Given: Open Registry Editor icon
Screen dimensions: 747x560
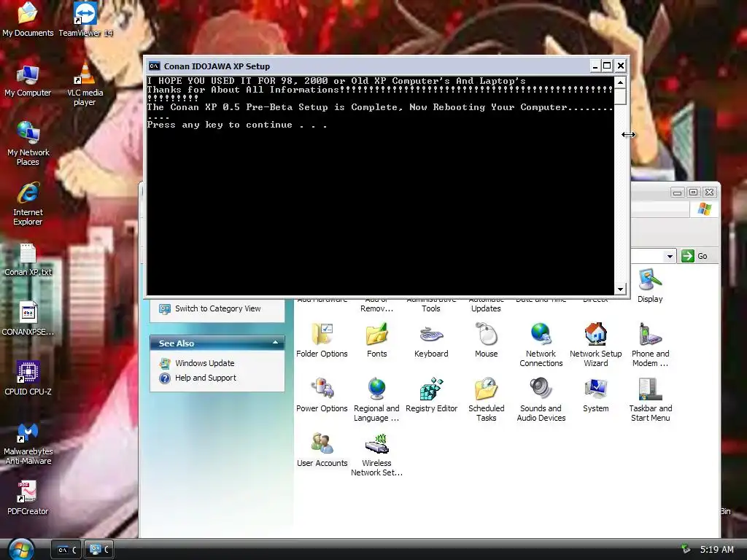Looking at the screenshot, I should (431, 394).
